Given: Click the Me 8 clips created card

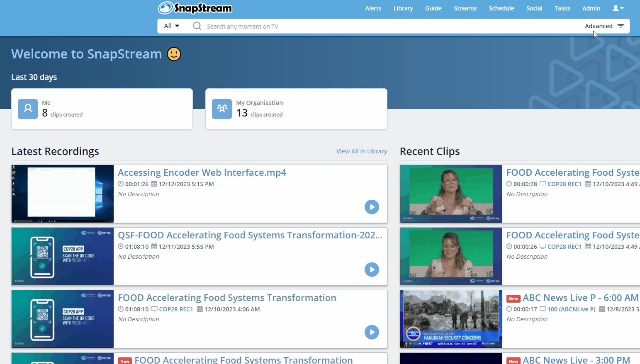Looking at the screenshot, I should point(102,109).
